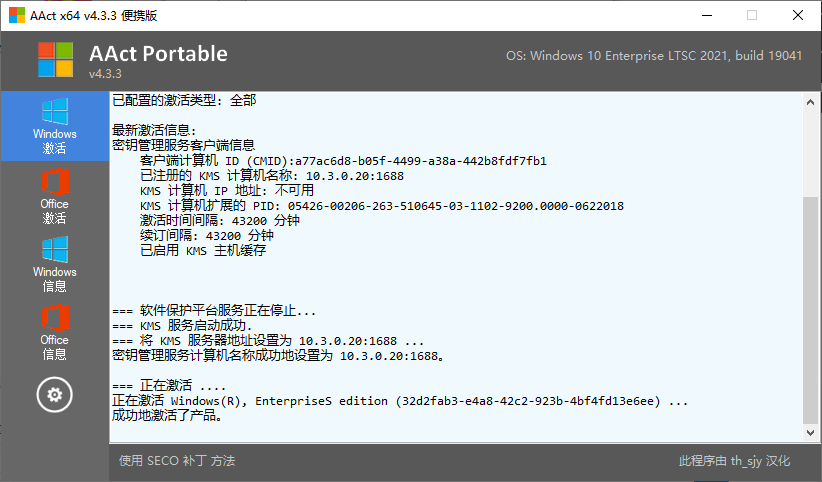Open the Office 信息 page

[x=54, y=331]
